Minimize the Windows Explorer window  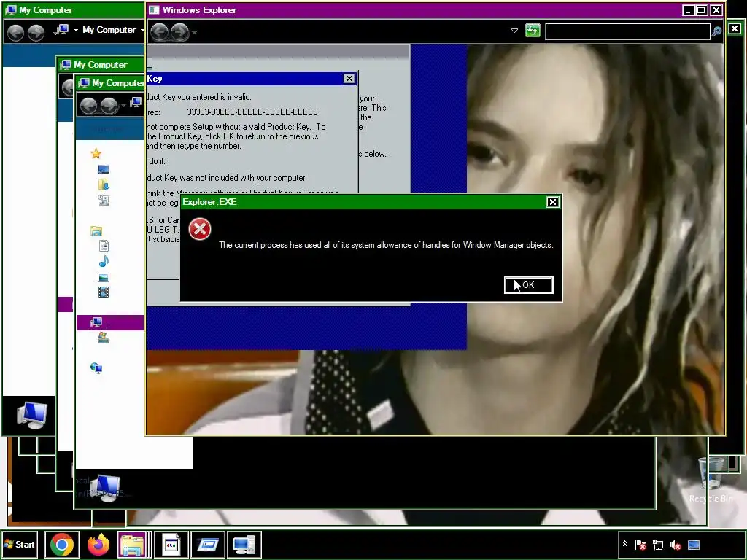[x=687, y=10]
